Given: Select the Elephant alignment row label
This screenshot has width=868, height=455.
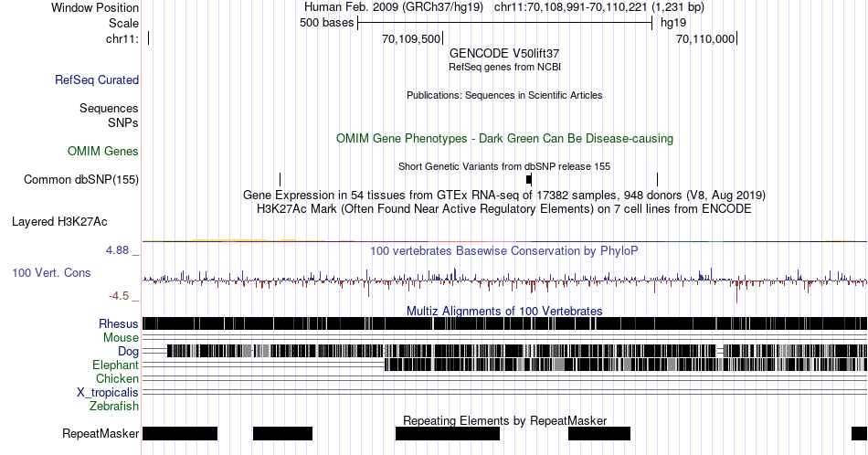Looking at the screenshot, I should tap(115, 365).
